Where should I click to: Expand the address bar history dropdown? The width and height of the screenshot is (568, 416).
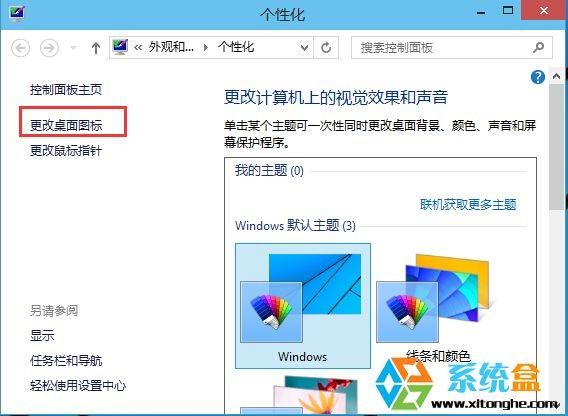point(305,47)
